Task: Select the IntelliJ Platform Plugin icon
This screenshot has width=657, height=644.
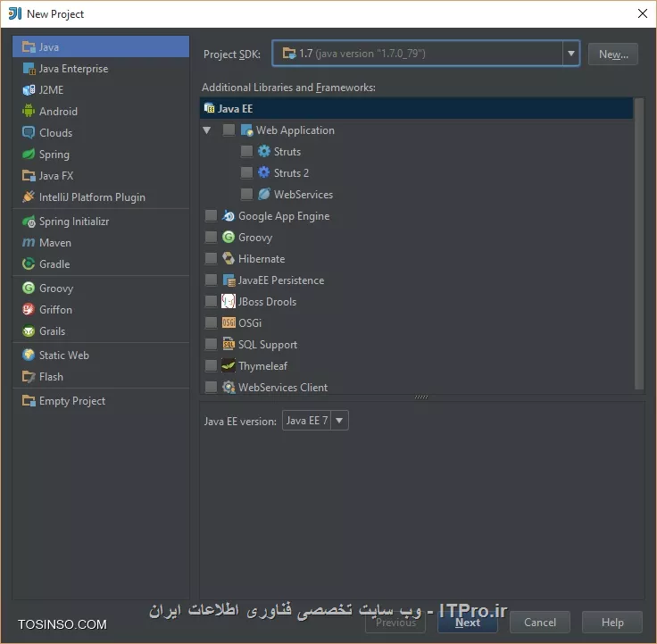Action: 29,197
